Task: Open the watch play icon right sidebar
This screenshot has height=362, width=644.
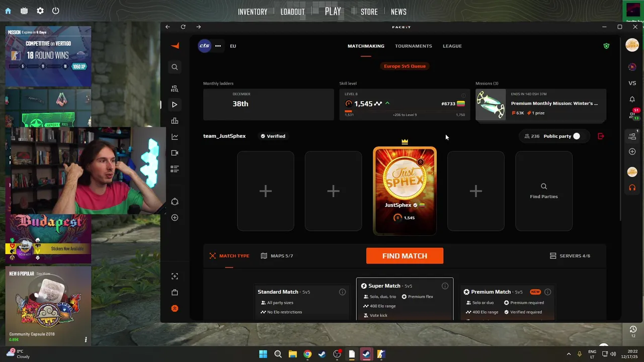Action: 632,67
